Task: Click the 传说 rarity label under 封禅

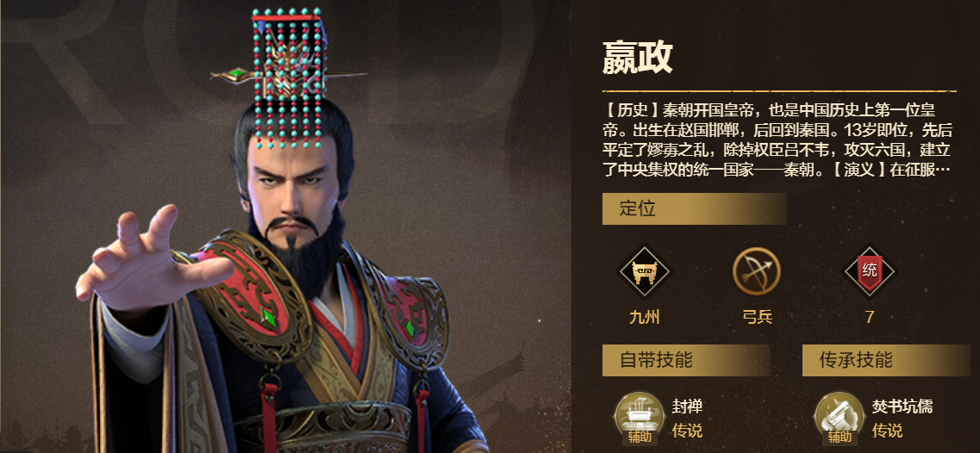Action: pos(687,431)
